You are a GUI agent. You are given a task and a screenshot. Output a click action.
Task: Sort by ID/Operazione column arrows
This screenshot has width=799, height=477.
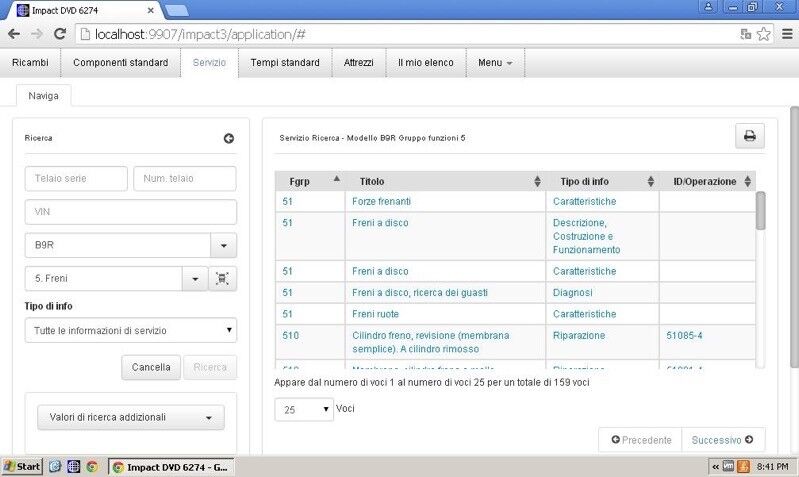tap(746, 182)
